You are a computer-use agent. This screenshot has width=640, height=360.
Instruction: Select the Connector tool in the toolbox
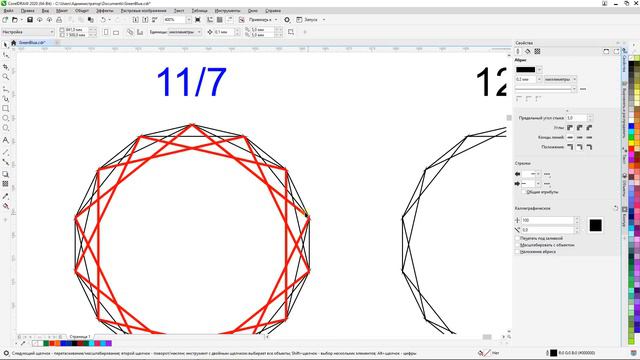5,162
